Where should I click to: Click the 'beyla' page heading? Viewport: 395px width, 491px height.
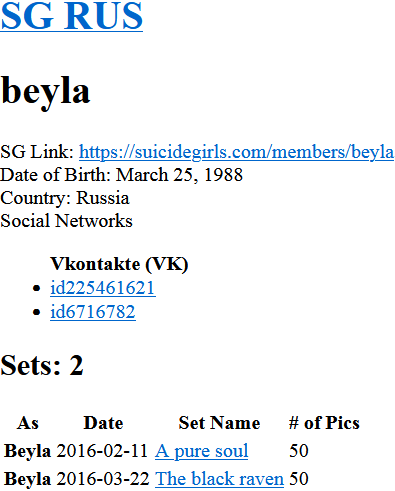click(45, 92)
